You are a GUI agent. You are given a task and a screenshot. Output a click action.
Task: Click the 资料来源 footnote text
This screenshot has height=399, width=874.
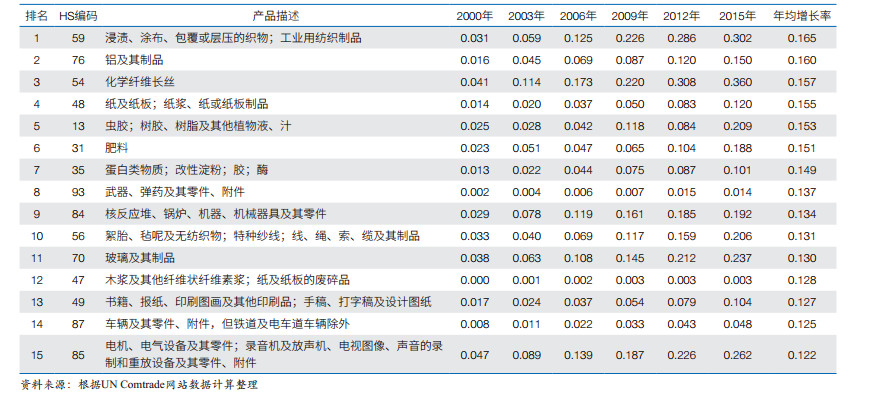pos(139,385)
